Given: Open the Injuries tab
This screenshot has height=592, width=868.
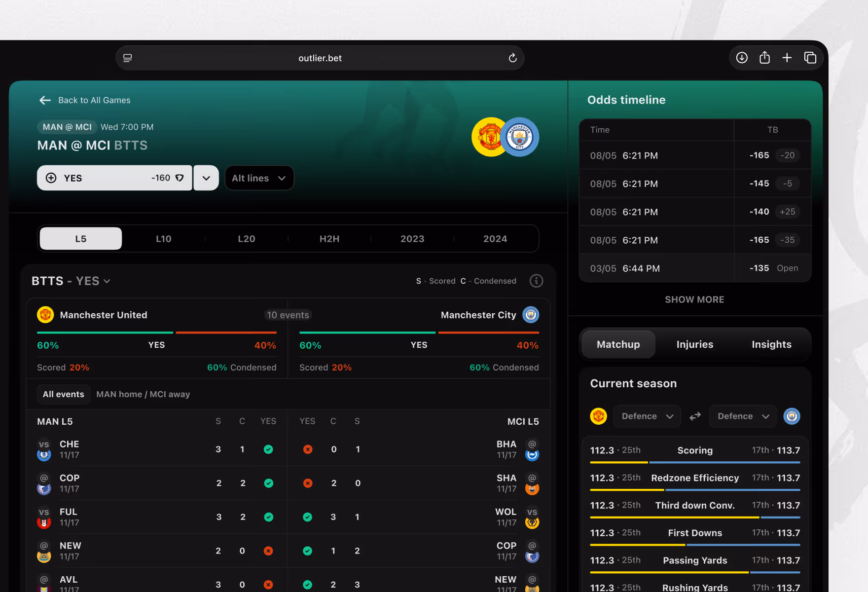Looking at the screenshot, I should tap(695, 344).
